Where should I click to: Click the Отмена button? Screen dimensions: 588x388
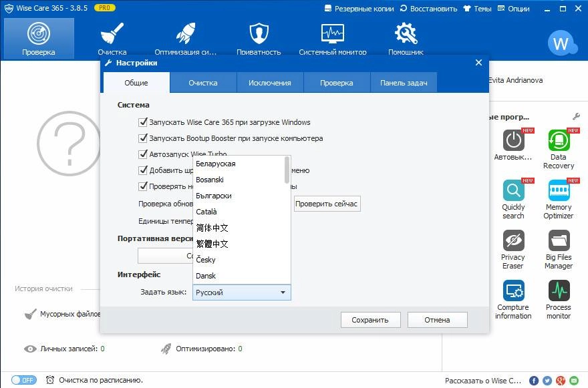click(x=437, y=320)
